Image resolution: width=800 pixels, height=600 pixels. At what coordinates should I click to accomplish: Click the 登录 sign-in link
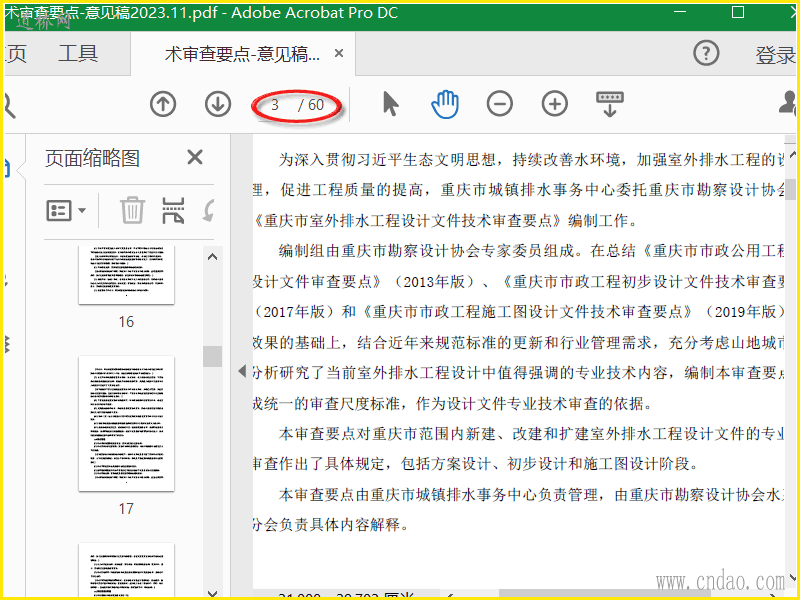(776, 55)
